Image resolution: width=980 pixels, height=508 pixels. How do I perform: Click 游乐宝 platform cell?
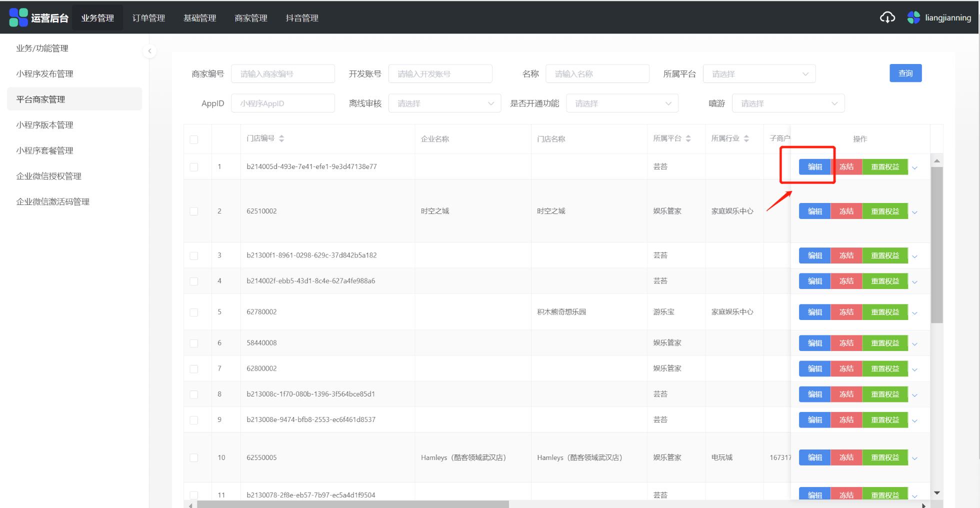pos(663,312)
